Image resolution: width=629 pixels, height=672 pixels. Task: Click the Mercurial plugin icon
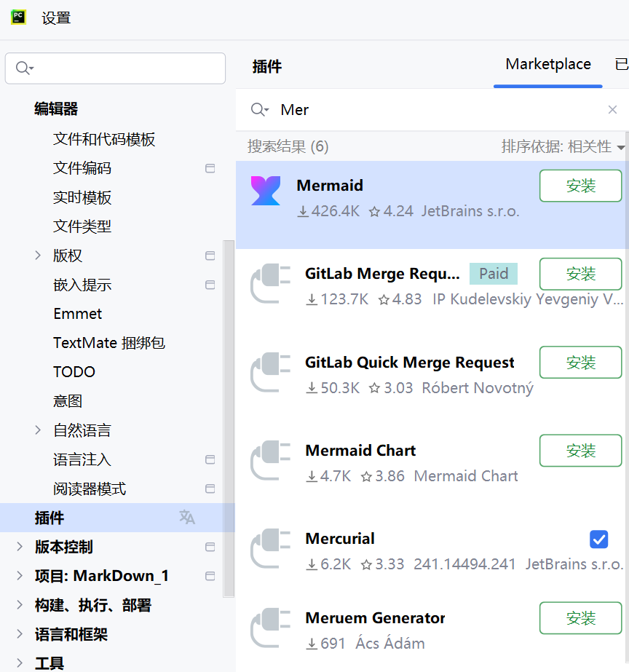tap(270, 548)
